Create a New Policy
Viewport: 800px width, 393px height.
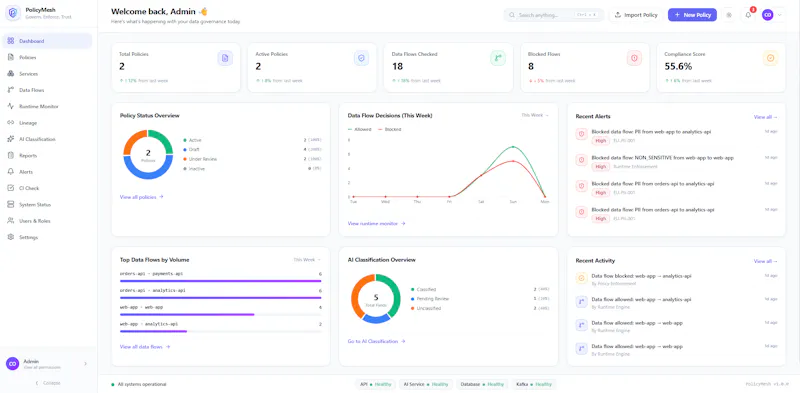point(692,15)
